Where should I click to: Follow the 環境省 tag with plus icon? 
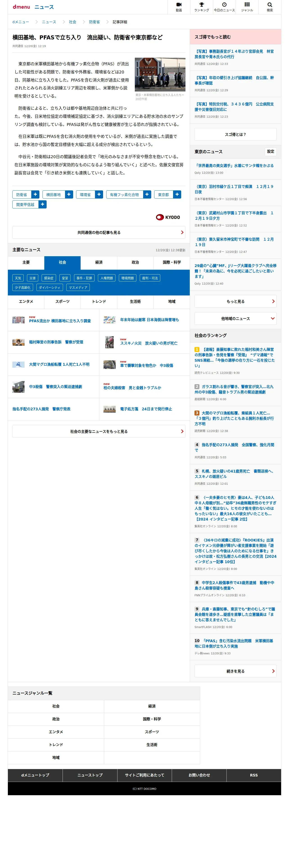pyautogui.click(x=99, y=194)
